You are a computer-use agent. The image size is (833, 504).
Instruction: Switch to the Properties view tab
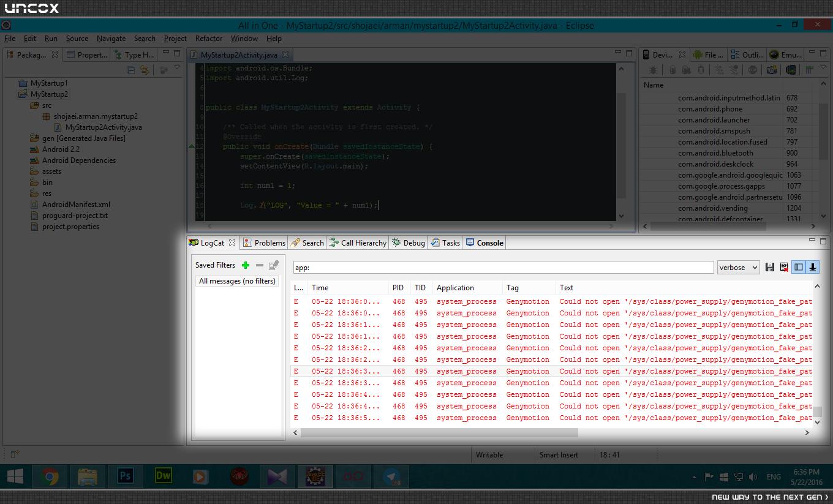click(87, 55)
